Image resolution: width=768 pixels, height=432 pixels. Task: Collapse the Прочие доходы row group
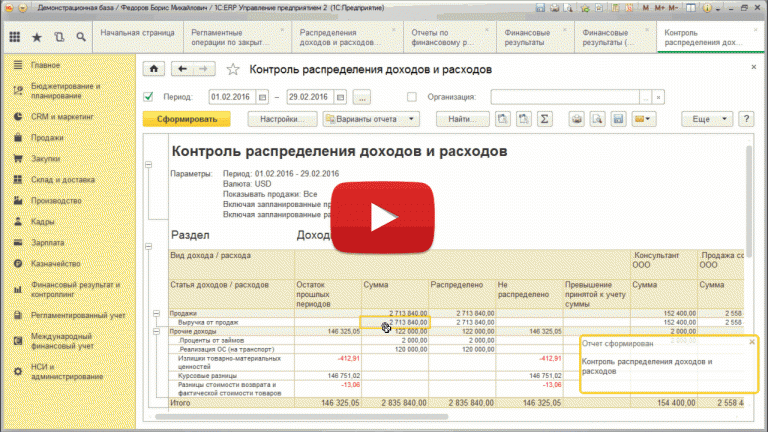[156, 332]
